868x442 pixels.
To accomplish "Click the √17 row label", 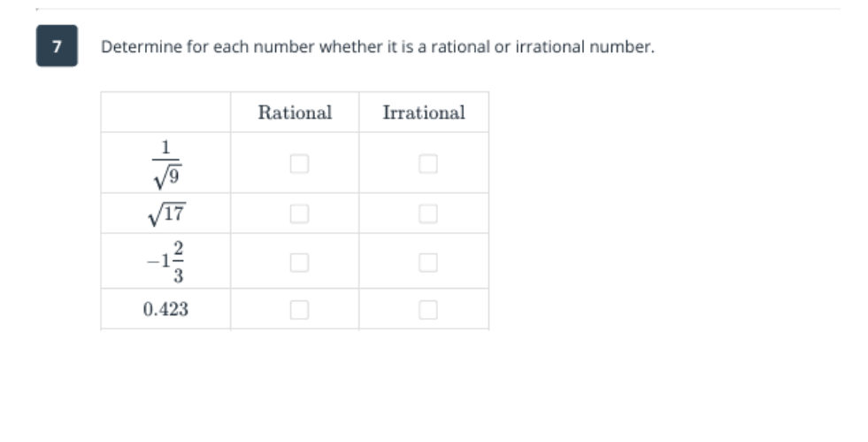I will 165,213.
